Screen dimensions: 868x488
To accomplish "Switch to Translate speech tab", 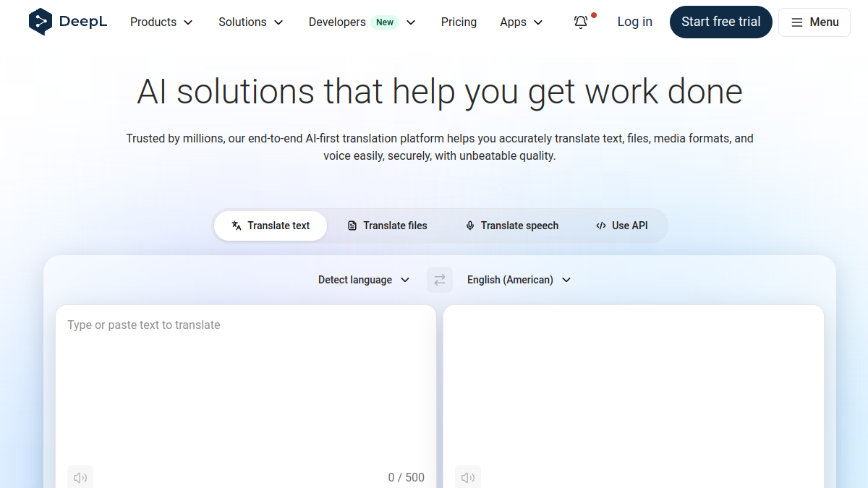I will point(511,226).
